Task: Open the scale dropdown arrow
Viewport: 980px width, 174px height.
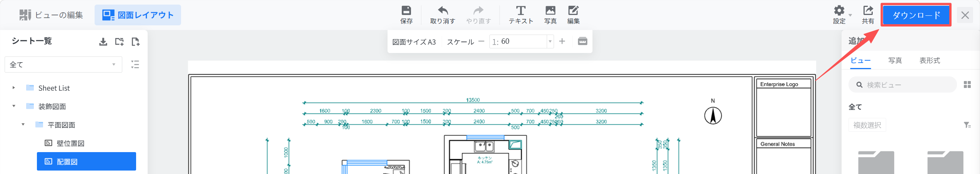Action: pos(550,41)
